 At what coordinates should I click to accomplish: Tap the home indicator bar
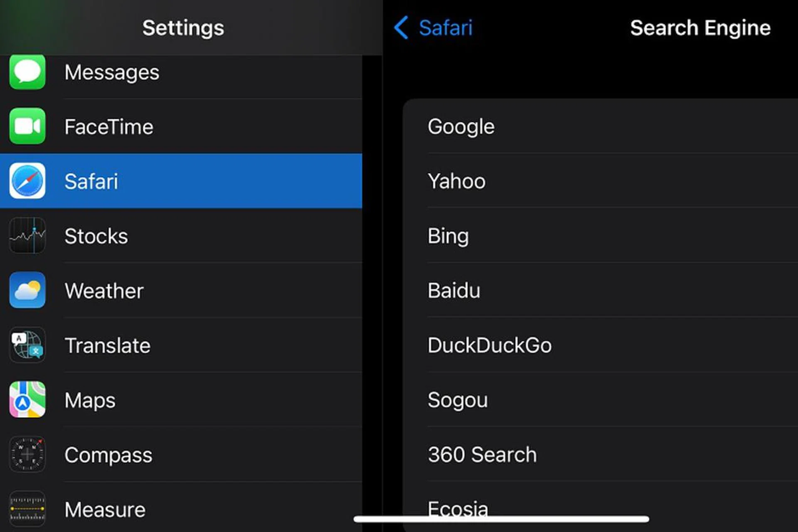501,519
